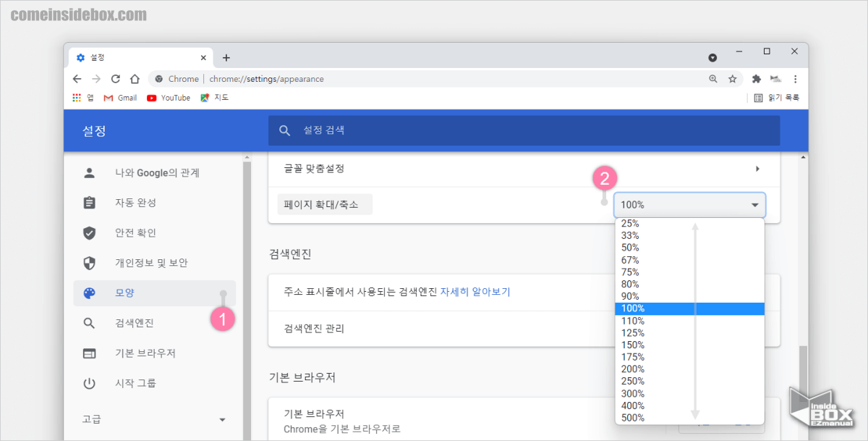This screenshot has height=441, width=868.
Task: Bookmark this page with the star icon
Action: click(732, 79)
